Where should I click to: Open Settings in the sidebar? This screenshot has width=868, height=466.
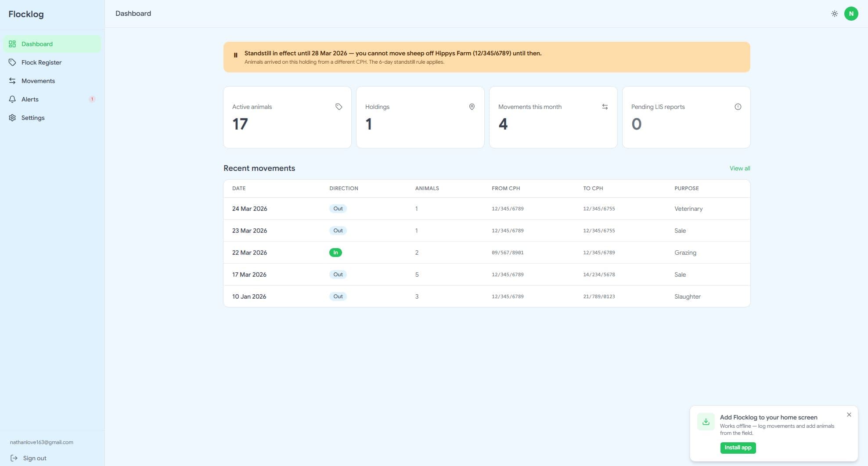pyautogui.click(x=52, y=118)
